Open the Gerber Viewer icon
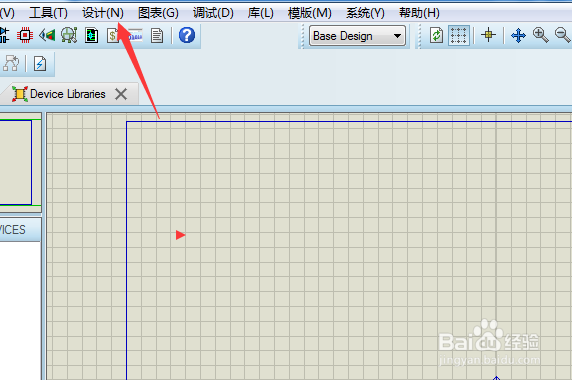This screenshot has height=380, width=572. point(69,35)
